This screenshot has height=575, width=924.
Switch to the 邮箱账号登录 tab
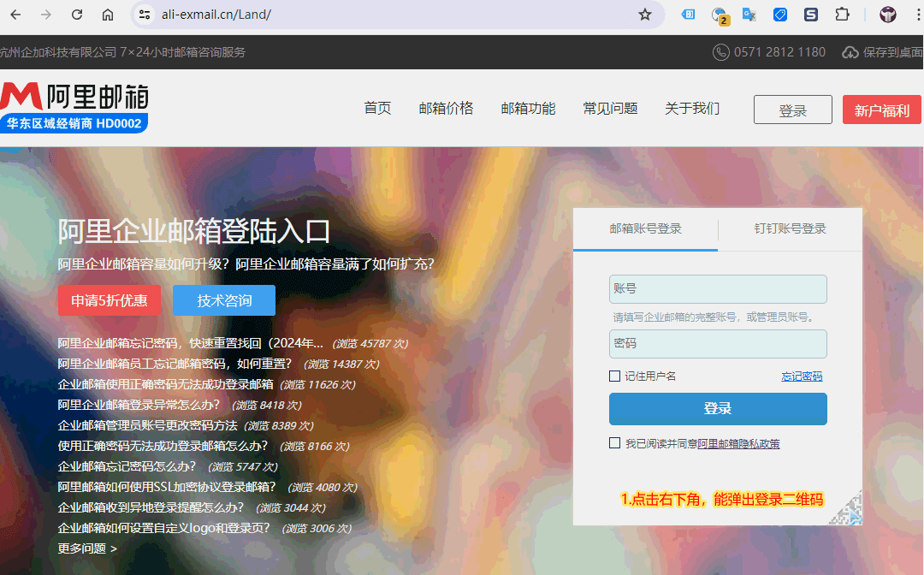point(645,228)
